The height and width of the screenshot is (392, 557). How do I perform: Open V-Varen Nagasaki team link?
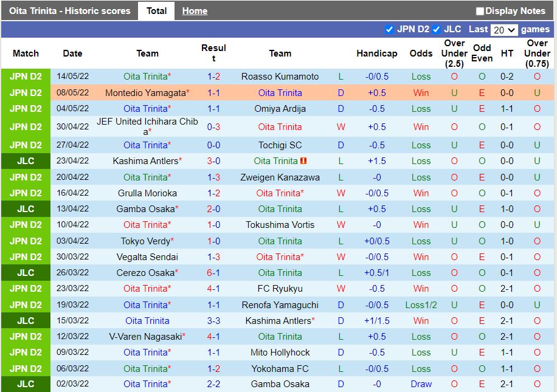[x=145, y=337]
